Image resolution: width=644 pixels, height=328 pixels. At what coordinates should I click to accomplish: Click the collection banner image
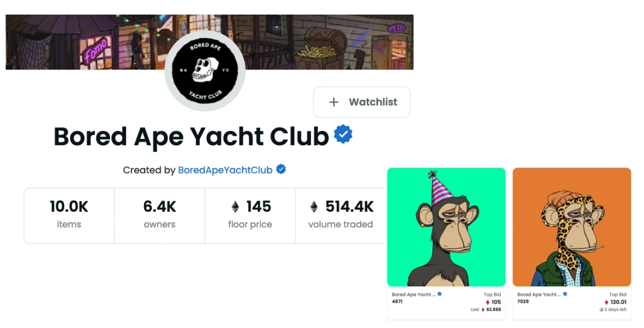point(209,42)
